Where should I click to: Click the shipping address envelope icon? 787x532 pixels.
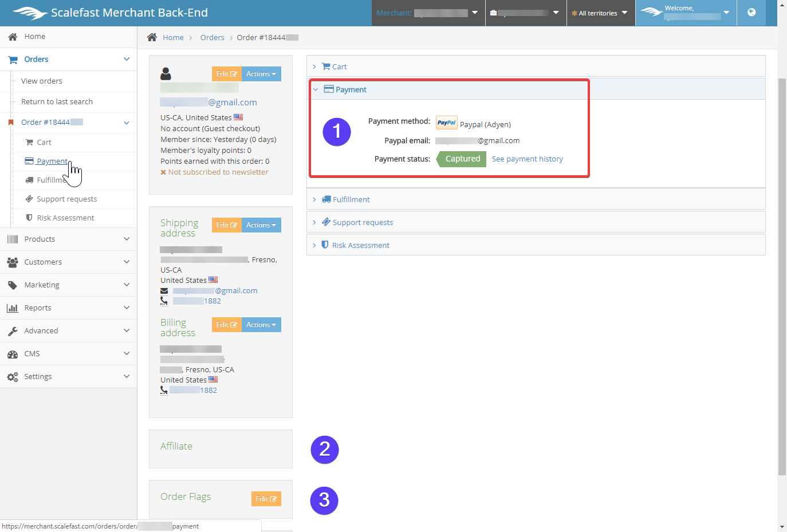click(x=164, y=291)
